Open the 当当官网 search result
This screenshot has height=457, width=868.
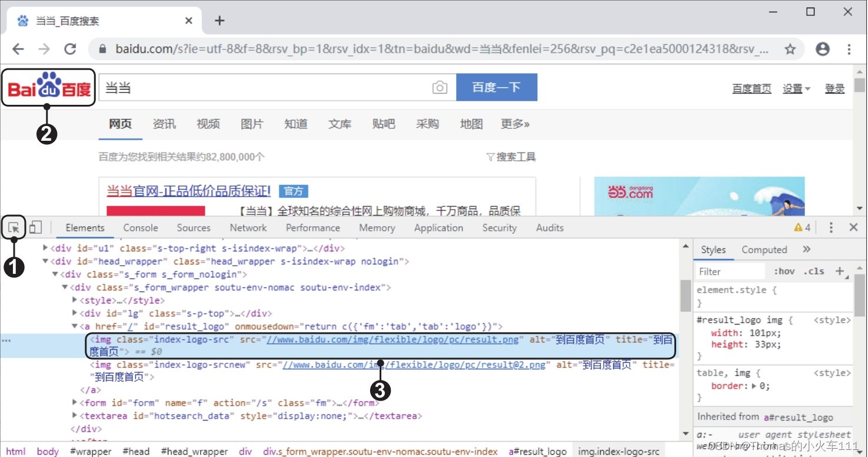tap(188, 191)
